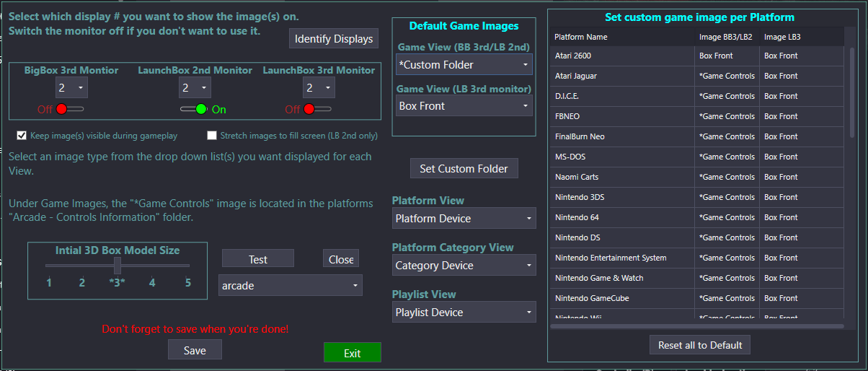Click slider size label 5
The height and width of the screenshot is (371, 868).
click(x=188, y=282)
